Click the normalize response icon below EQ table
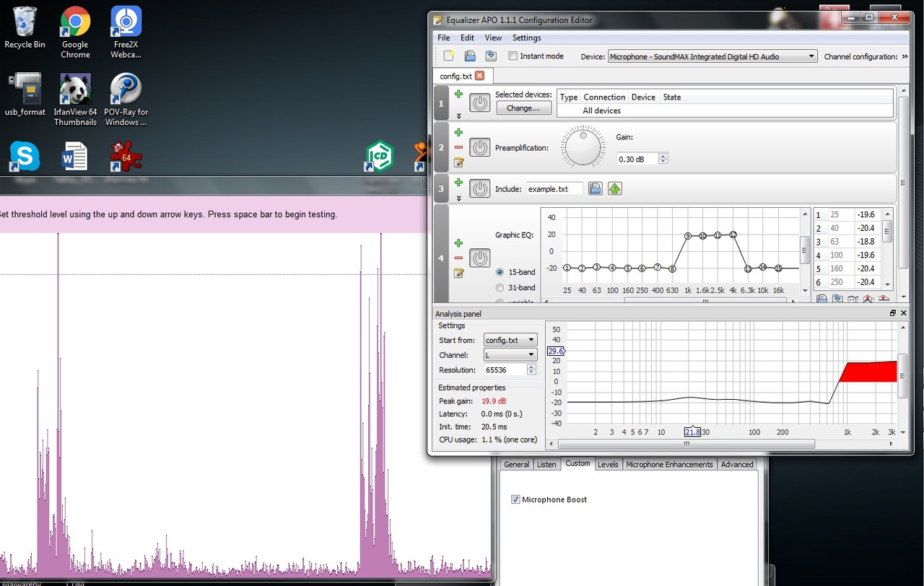Image resolution: width=924 pixels, height=586 pixels. click(x=868, y=299)
